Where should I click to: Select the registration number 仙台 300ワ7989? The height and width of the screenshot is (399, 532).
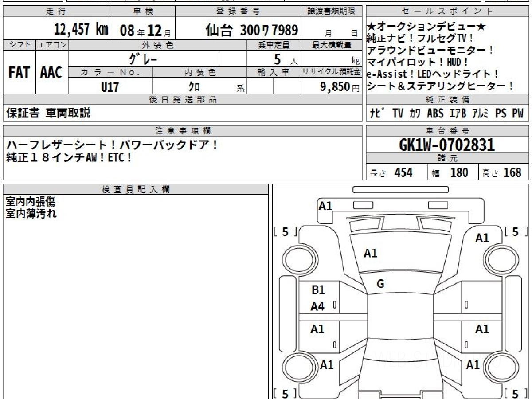tap(251, 30)
